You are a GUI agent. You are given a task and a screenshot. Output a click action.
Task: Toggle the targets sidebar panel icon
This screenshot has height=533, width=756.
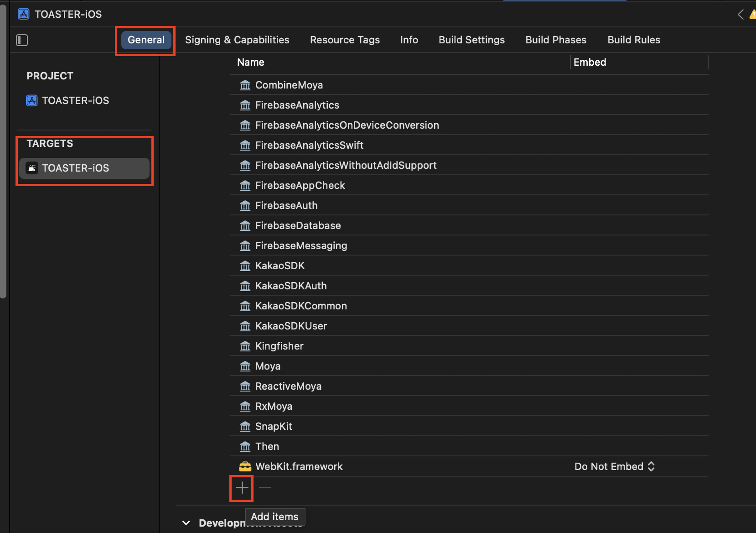tap(22, 40)
